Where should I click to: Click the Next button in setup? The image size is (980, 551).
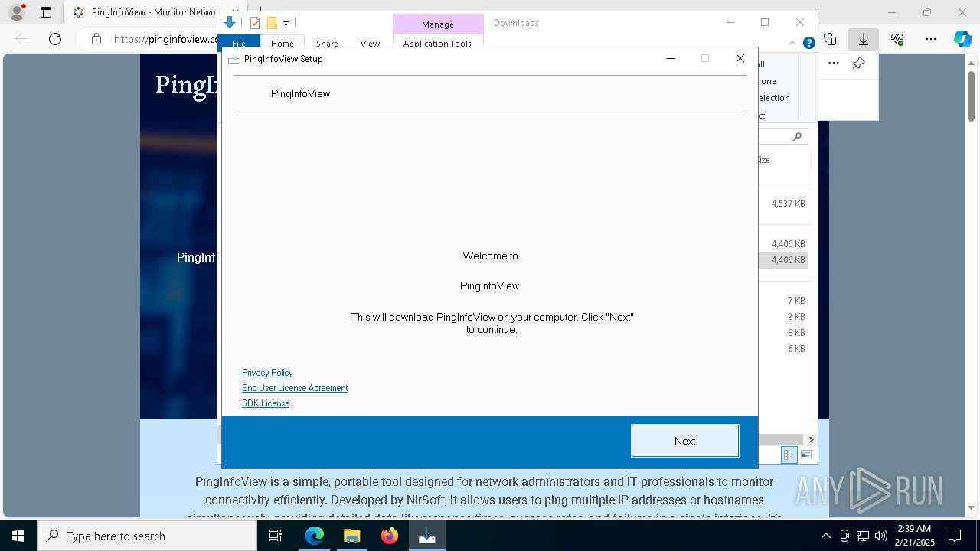(684, 441)
